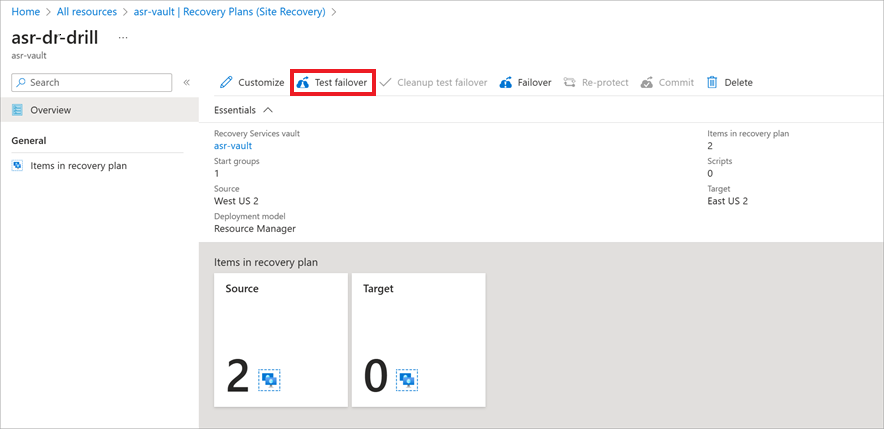Open the asr-vault Recovery Services vault link

233,145
